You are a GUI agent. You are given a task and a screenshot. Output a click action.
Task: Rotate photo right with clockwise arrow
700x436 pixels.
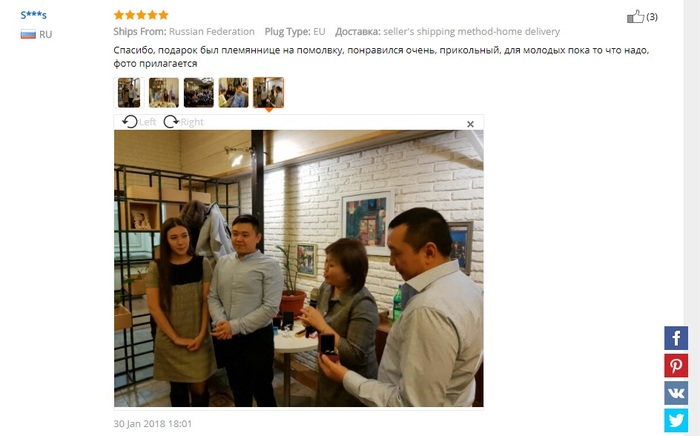171,121
